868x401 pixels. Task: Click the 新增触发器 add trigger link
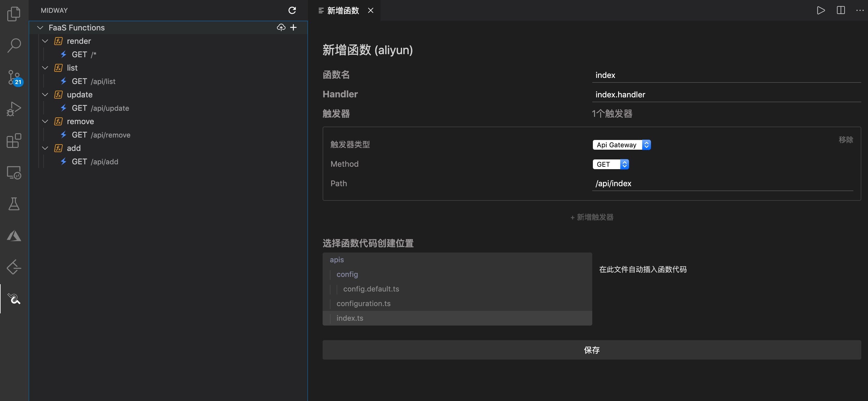coord(592,217)
